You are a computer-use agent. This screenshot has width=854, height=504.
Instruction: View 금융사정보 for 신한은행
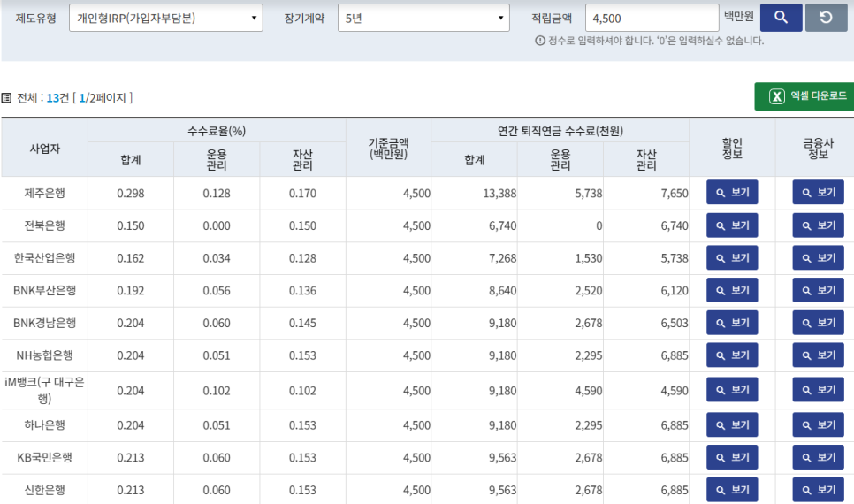[x=818, y=490]
